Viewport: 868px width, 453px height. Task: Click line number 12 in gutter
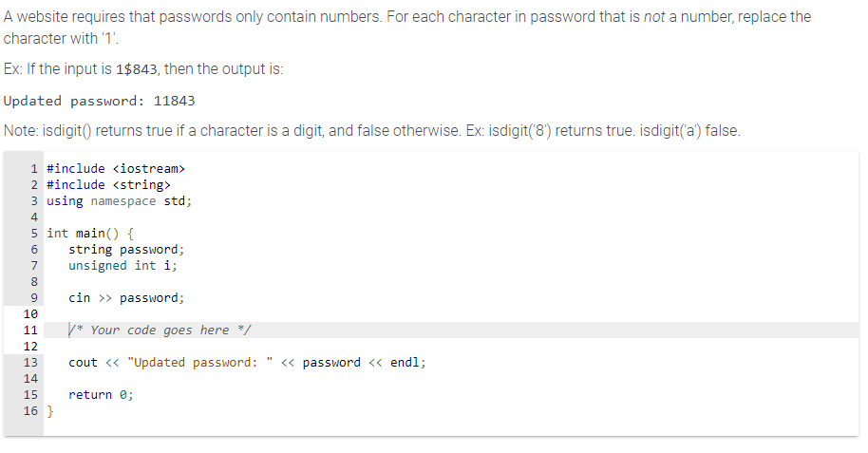(30, 346)
